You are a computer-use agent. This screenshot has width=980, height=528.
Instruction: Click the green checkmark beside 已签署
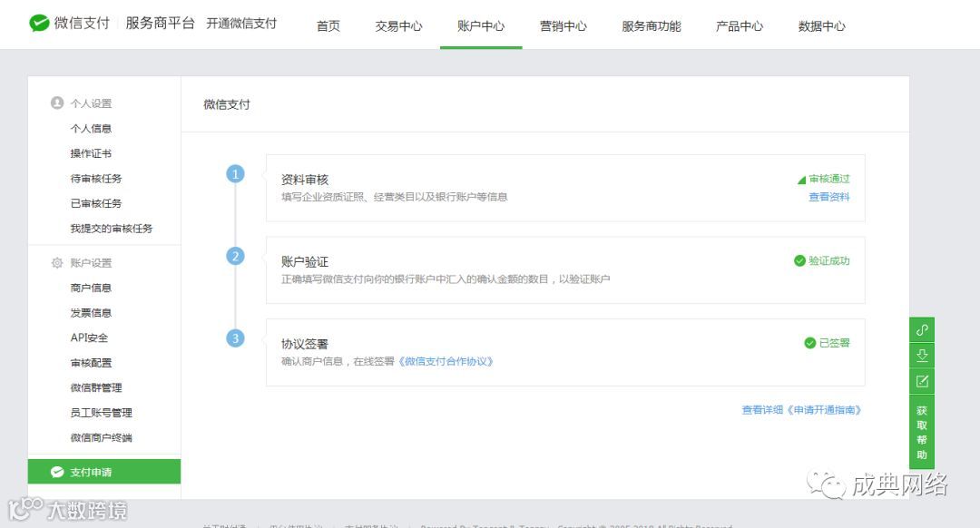tap(810, 343)
